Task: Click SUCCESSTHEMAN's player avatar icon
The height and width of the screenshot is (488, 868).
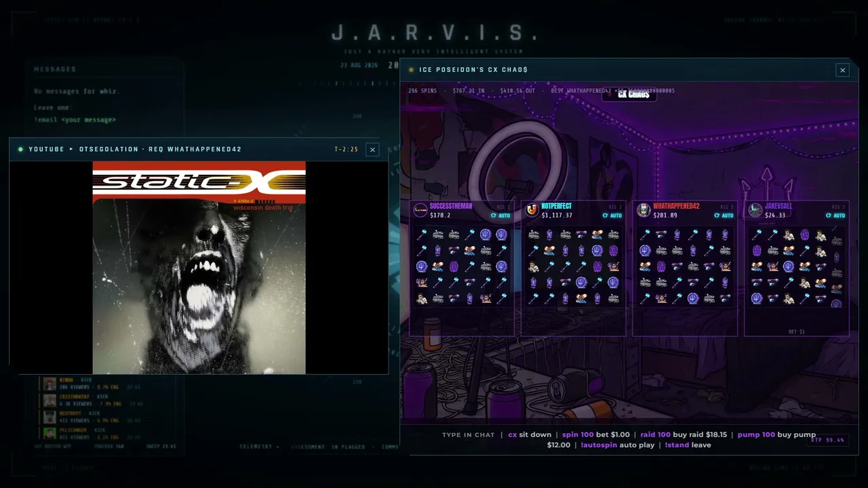Action: [420, 210]
